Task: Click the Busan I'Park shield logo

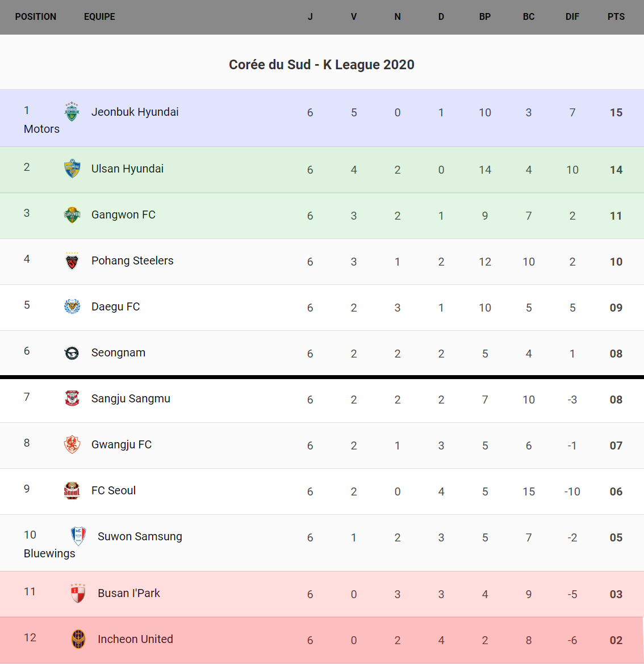Action: [78, 593]
